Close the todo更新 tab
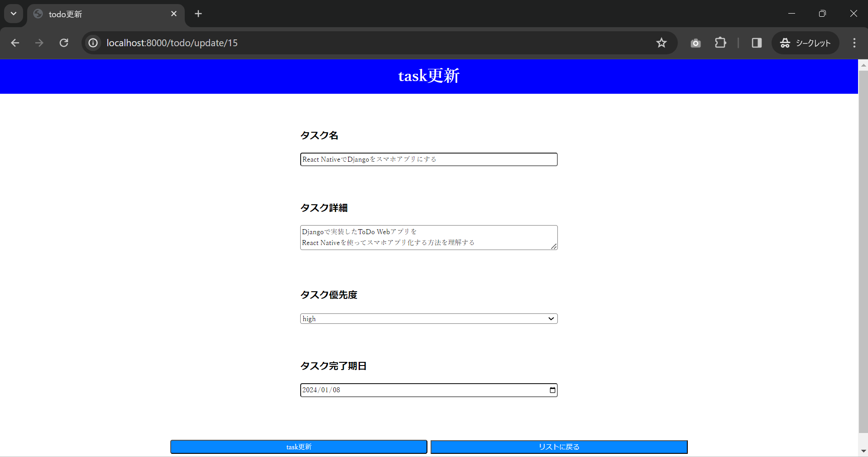Viewport: 868px width, 457px height. 174,14
